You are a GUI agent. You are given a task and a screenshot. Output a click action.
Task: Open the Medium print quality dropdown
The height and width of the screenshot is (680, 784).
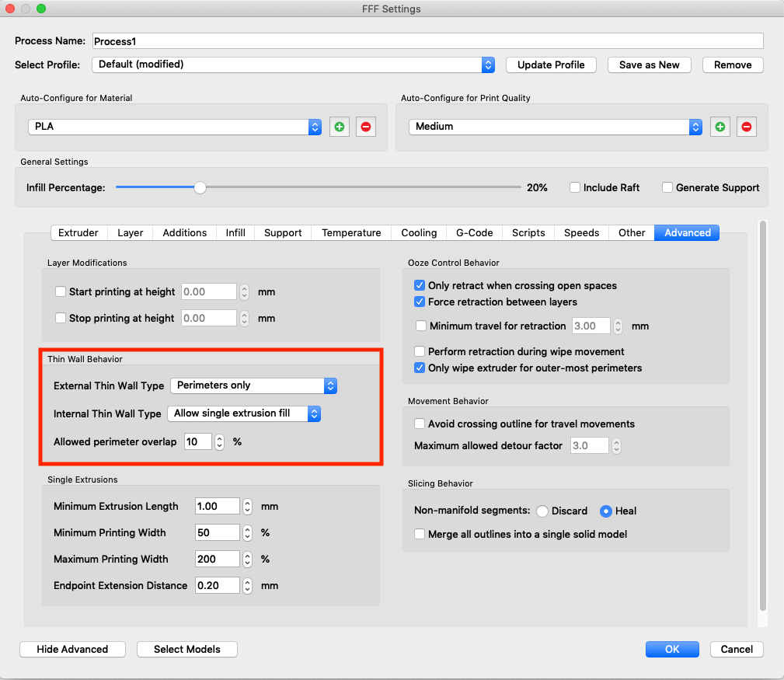[556, 127]
